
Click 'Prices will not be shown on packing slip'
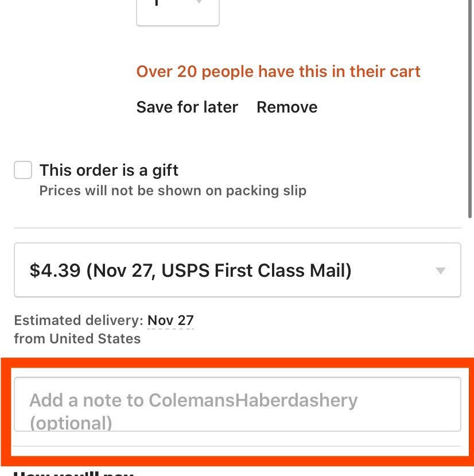[173, 191]
